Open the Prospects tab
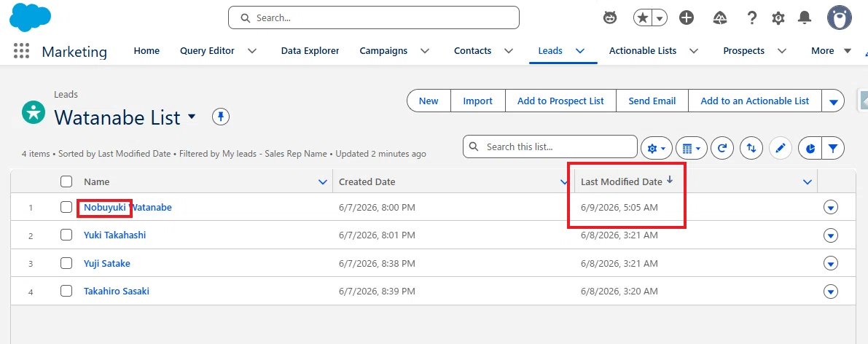 coord(743,50)
